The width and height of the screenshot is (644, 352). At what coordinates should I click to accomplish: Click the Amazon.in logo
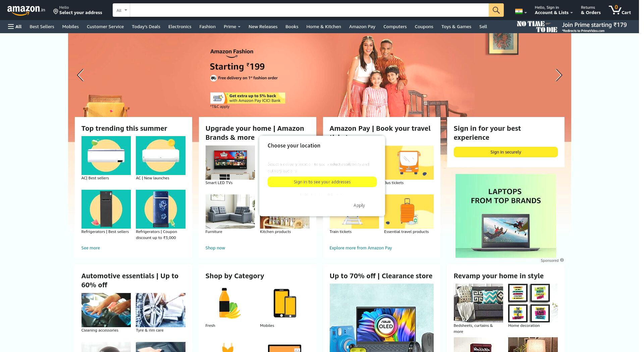26,10
